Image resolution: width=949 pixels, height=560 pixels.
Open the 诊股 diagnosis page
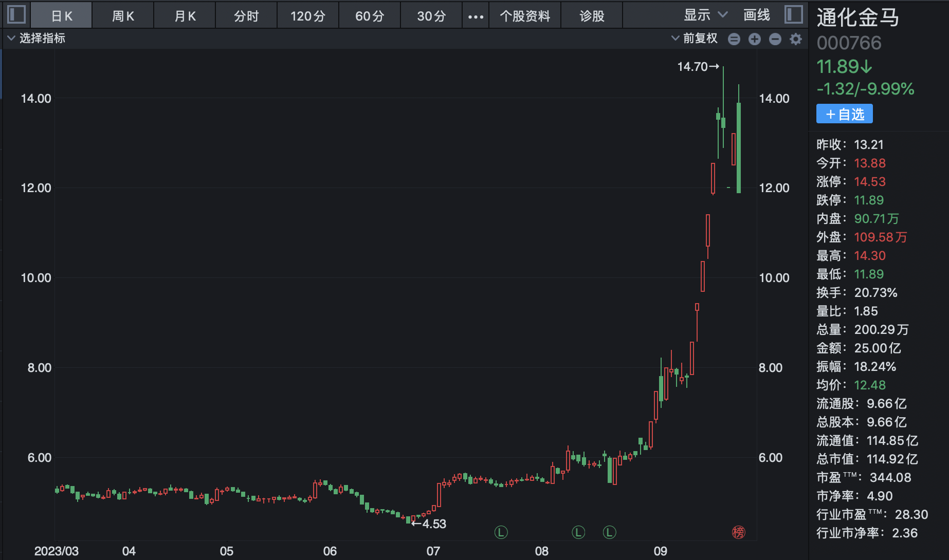592,15
